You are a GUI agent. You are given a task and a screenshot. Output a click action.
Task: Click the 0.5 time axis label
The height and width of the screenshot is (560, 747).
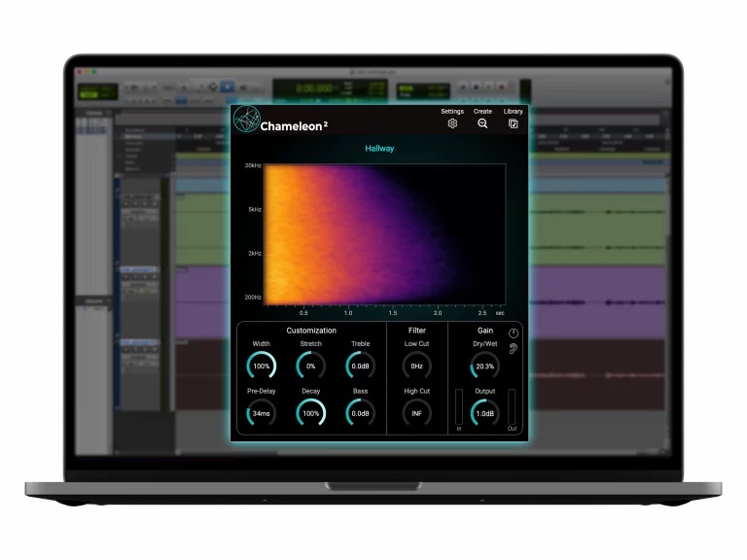(303, 313)
